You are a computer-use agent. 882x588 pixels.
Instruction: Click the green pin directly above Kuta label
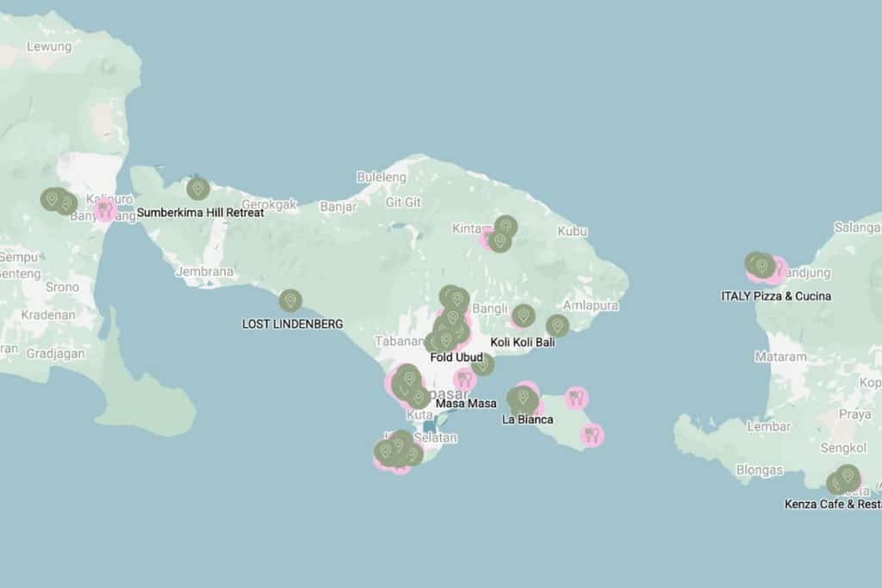coord(419,398)
